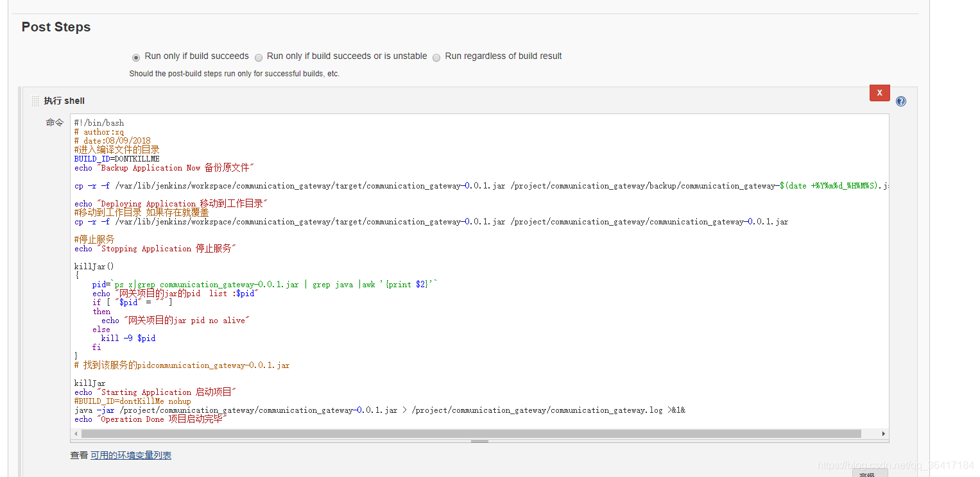Click the 'echo "Operation Done 项目启动完毕"' line
The width and height of the screenshot is (980, 477).
[x=151, y=419]
